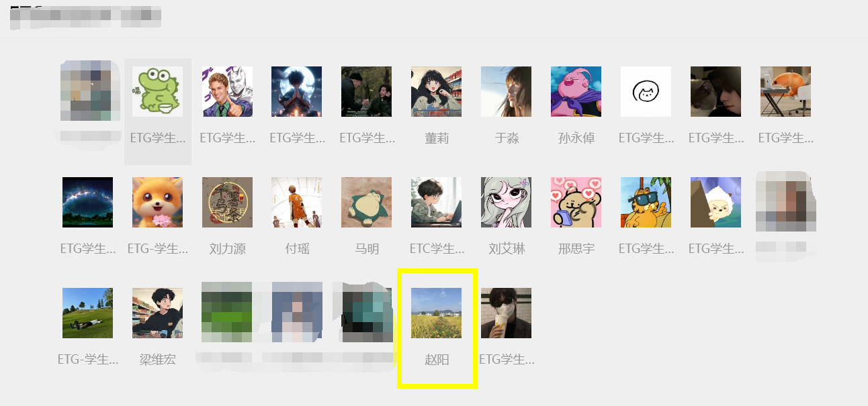This screenshot has height=406, width=868.
Task: Select the starry night sky avatar
Action: point(87,202)
